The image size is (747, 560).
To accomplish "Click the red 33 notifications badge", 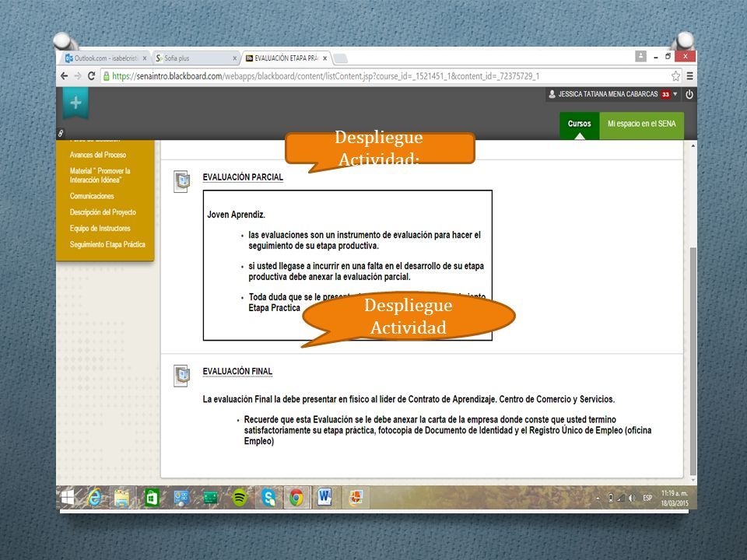I will click(x=665, y=94).
